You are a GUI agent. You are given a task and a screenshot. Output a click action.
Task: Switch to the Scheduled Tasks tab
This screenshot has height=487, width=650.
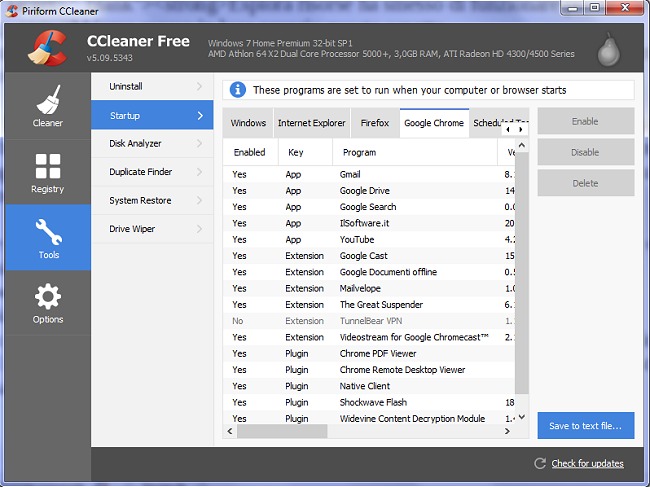click(486, 123)
